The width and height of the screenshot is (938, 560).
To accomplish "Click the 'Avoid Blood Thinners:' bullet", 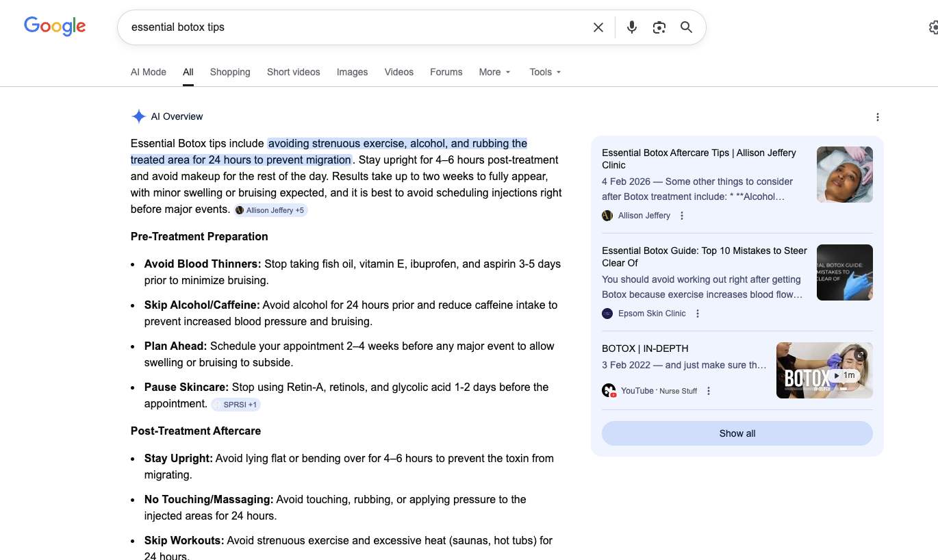I will point(203,264).
